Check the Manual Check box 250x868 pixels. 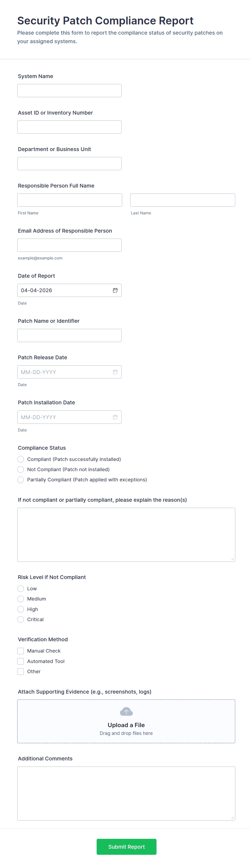[21, 651]
